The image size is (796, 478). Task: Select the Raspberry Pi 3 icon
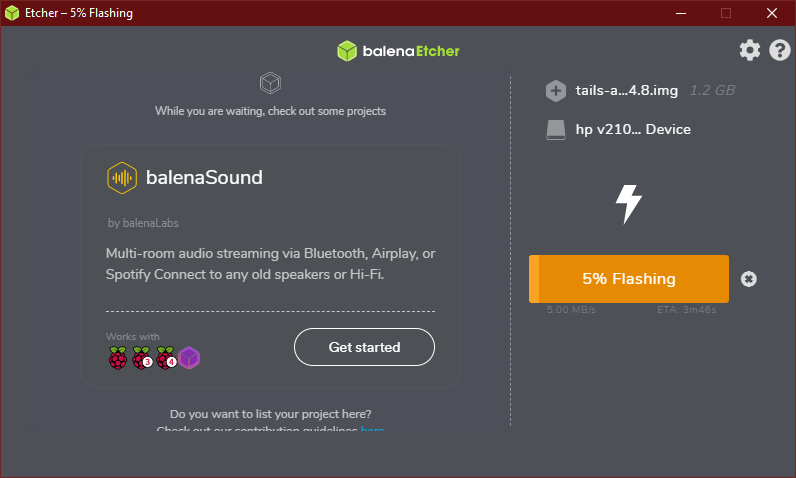(142, 357)
